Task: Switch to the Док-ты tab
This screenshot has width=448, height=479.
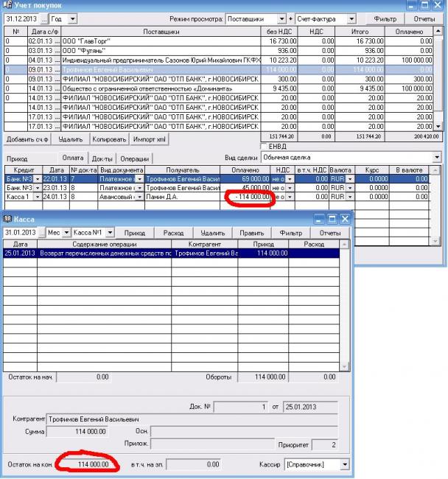Action: coord(102,158)
